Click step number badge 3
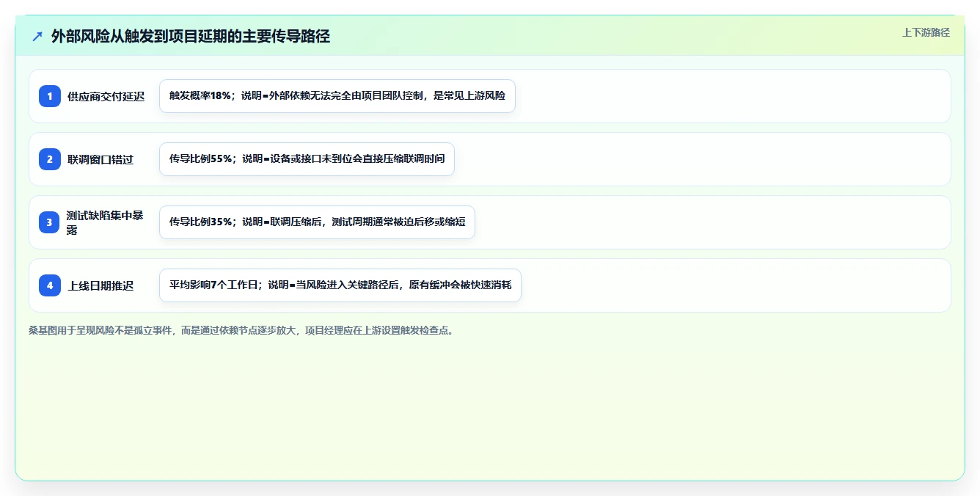 [50, 222]
